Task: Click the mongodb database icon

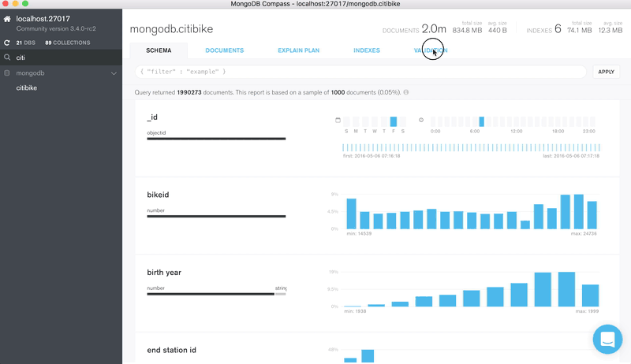Action: click(7, 73)
